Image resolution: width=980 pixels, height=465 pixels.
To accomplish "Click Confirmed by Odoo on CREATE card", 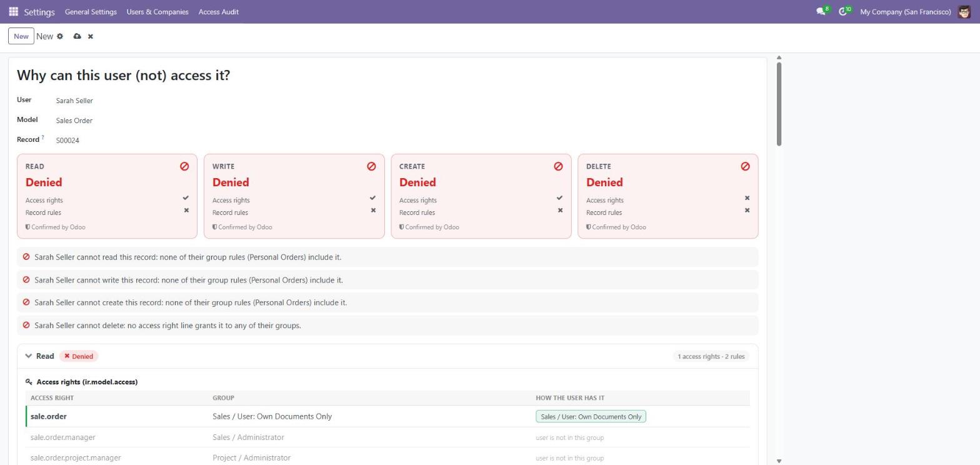I will pos(429,227).
